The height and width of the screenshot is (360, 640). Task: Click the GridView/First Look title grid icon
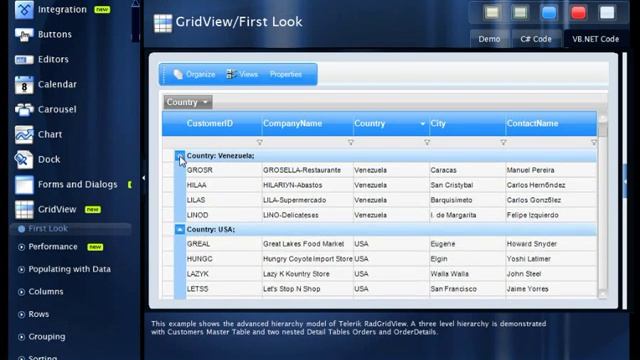(x=163, y=23)
